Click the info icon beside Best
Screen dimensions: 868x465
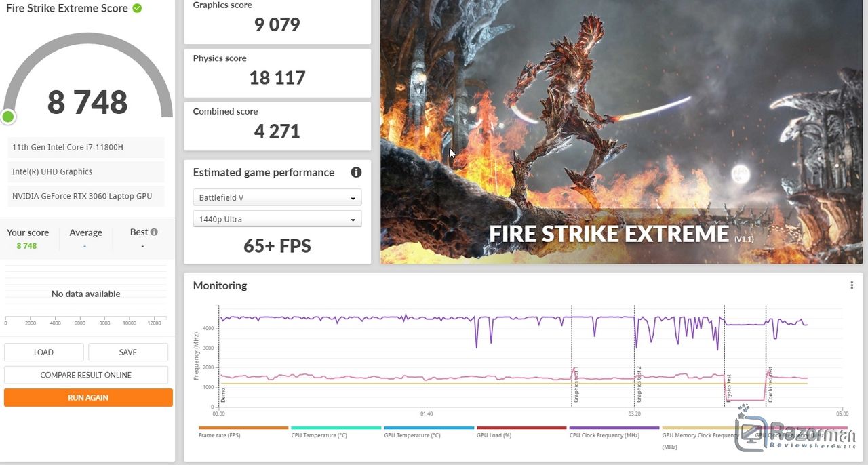click(x=154, y=232)
